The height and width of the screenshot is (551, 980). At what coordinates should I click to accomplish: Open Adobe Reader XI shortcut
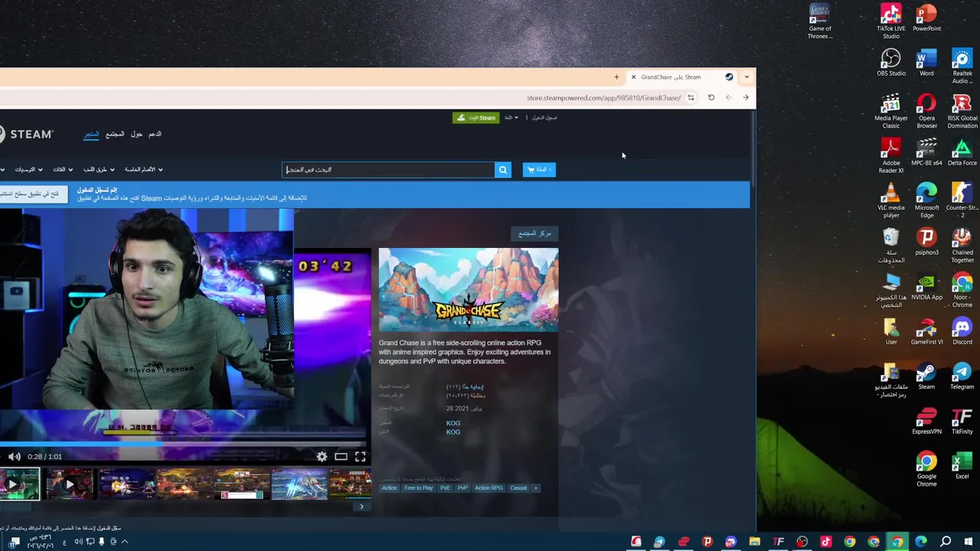[x=891, y=156]
